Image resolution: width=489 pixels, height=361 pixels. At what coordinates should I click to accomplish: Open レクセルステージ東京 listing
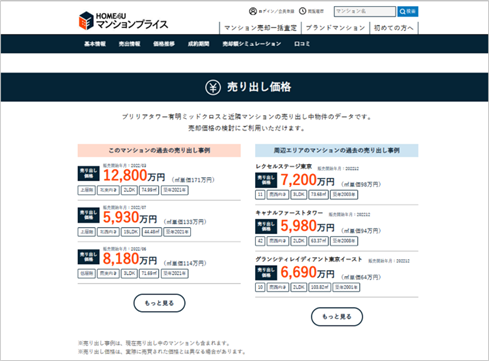pos(284,166)
